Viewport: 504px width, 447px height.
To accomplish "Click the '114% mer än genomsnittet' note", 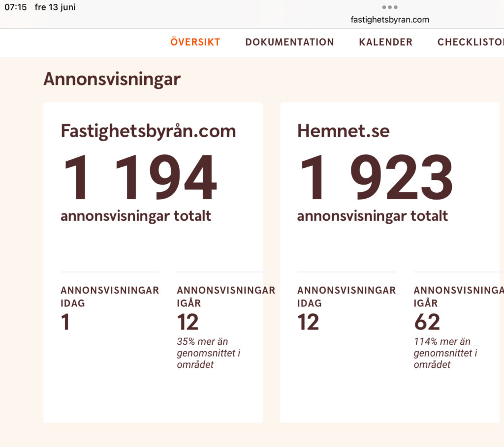I will pyautogui.click(x=445, y=353).
